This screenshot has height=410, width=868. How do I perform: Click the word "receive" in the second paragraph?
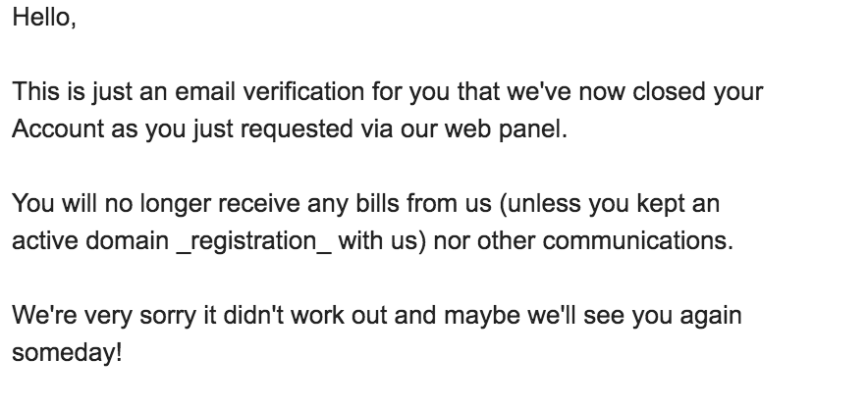[x=258, y=204]
